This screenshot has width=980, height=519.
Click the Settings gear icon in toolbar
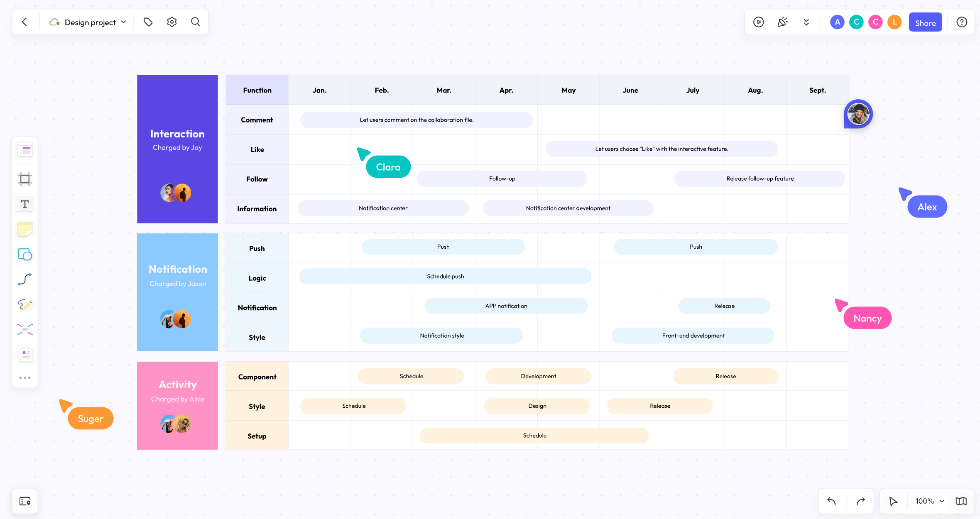171,22
